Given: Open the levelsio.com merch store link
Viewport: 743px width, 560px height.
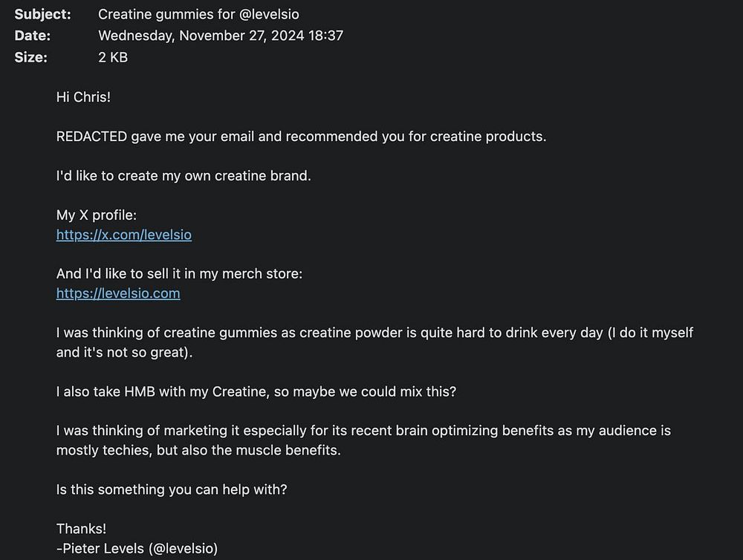Looking at the screenshot, I should (118, 293).
